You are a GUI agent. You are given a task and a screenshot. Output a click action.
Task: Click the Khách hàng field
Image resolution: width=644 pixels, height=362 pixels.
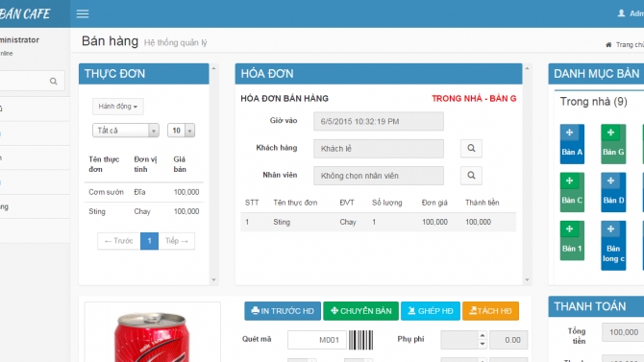[x=379, y=149]
